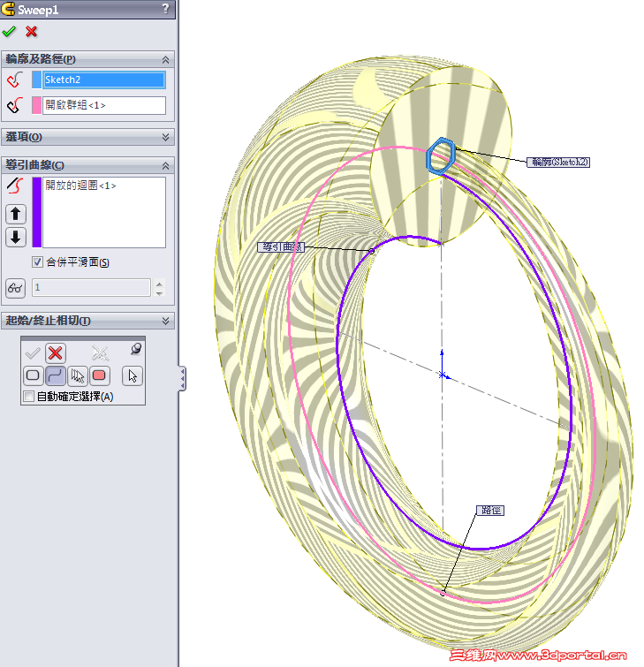Collapse the 導引曲線 guide curves section

165,165
